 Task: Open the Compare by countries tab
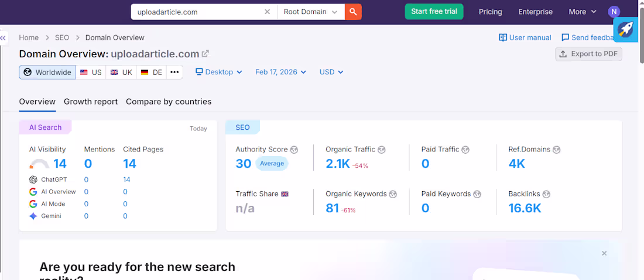169,102
